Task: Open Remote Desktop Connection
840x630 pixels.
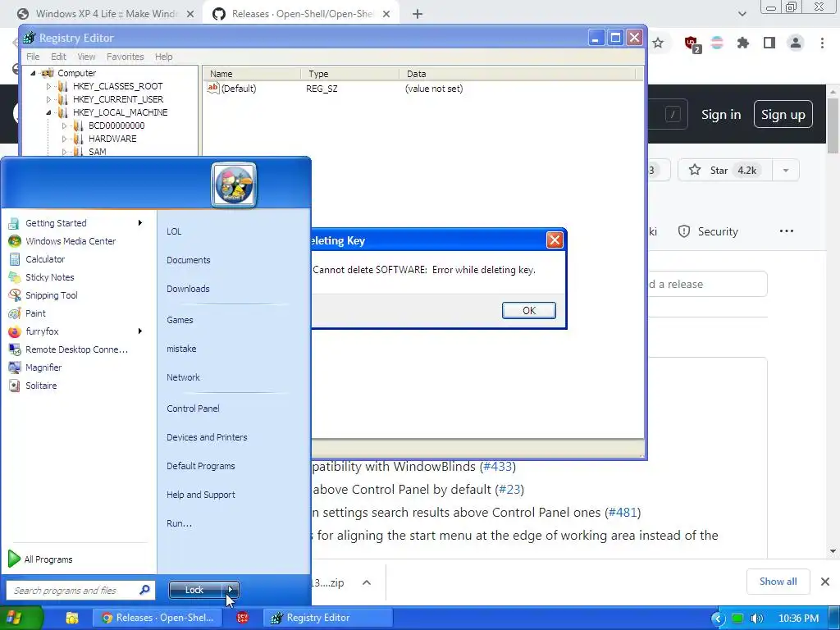Action: (76, 349)
